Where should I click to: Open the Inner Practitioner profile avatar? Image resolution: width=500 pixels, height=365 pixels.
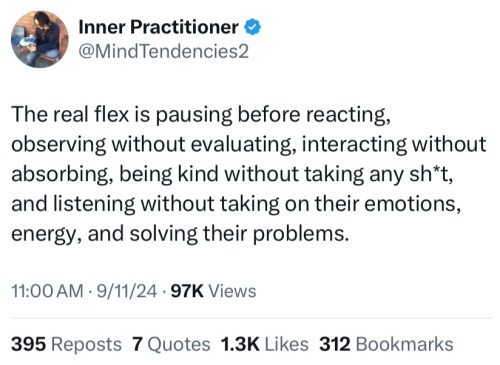[40, 39]
